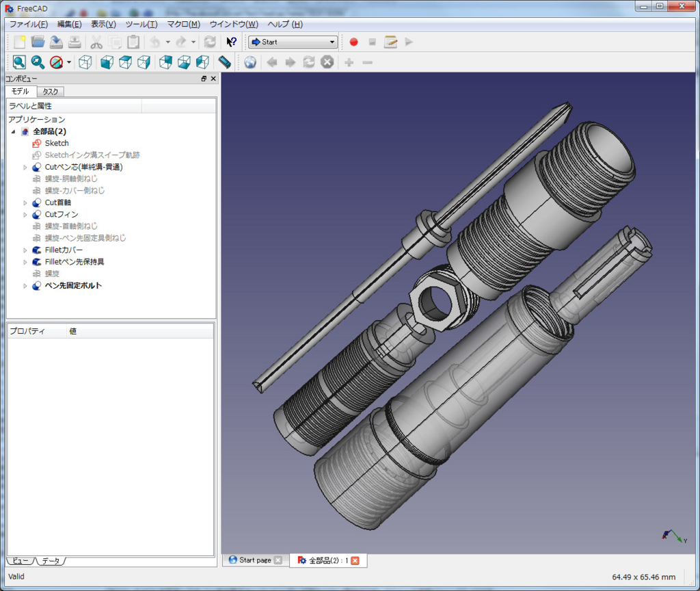The height and width of the screenshot is (591, 700).
Task: Click the Print icon
Action: (x=75, y=42)
